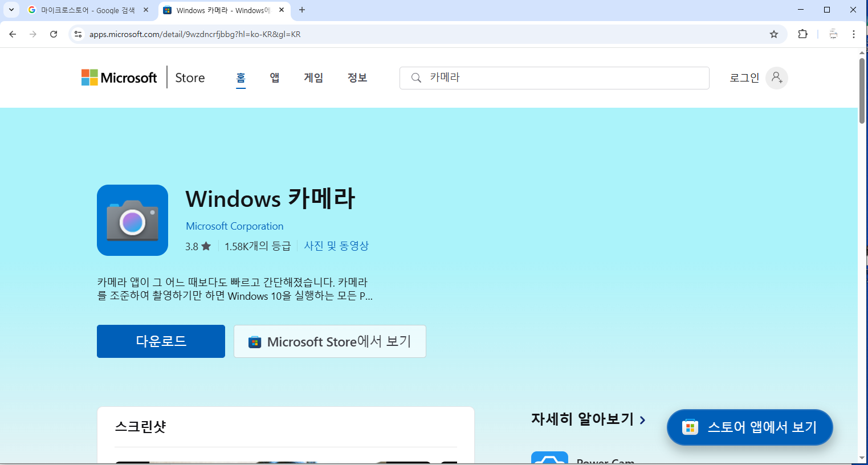Screen dimensions: 868x465
Task: Open the 사진 및 동영상 category link
Action: (x=336, y=246)
